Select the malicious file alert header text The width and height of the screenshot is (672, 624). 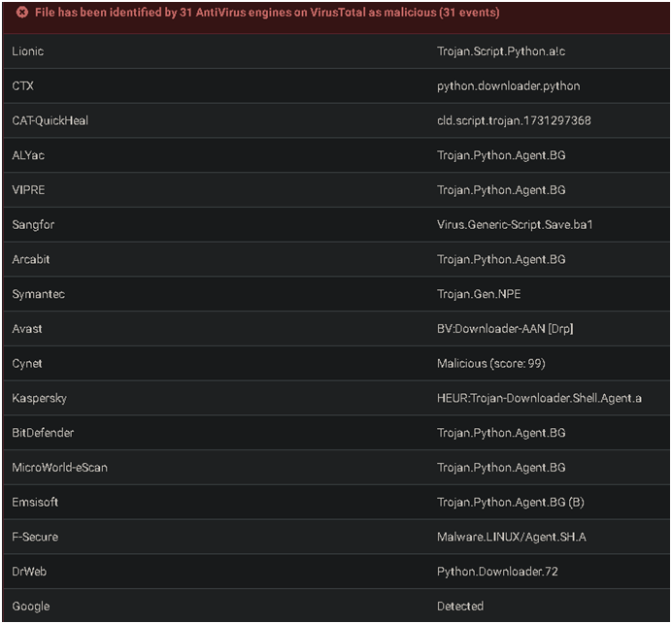tap(267, 13)
